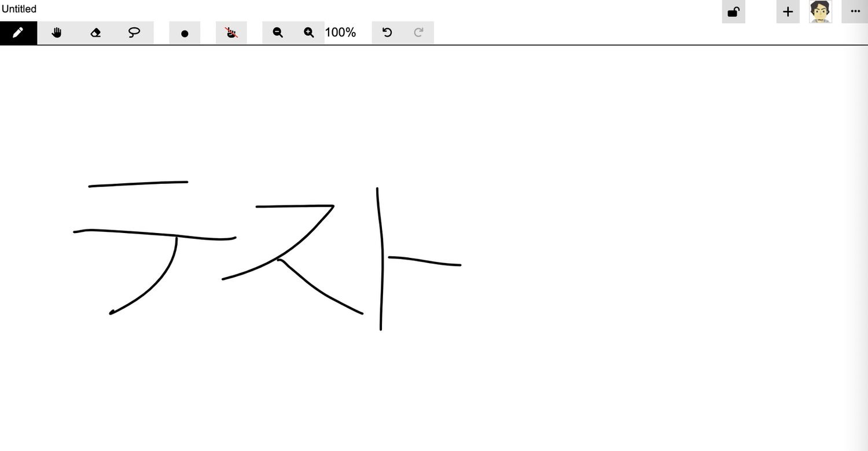Zoom in the canvas
868x451 pixels.
pyautogui.click(x=309, y=33)
